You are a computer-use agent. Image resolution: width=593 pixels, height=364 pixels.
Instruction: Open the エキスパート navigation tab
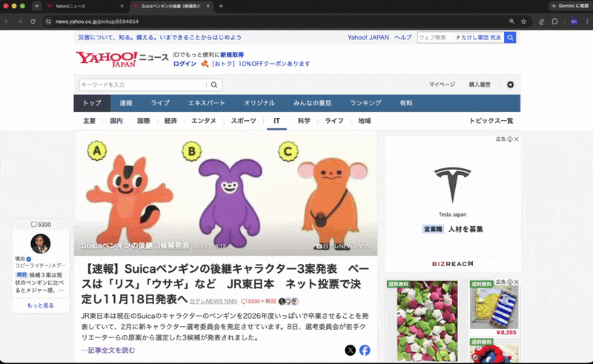pyautogui.click(x=207, y=103)
